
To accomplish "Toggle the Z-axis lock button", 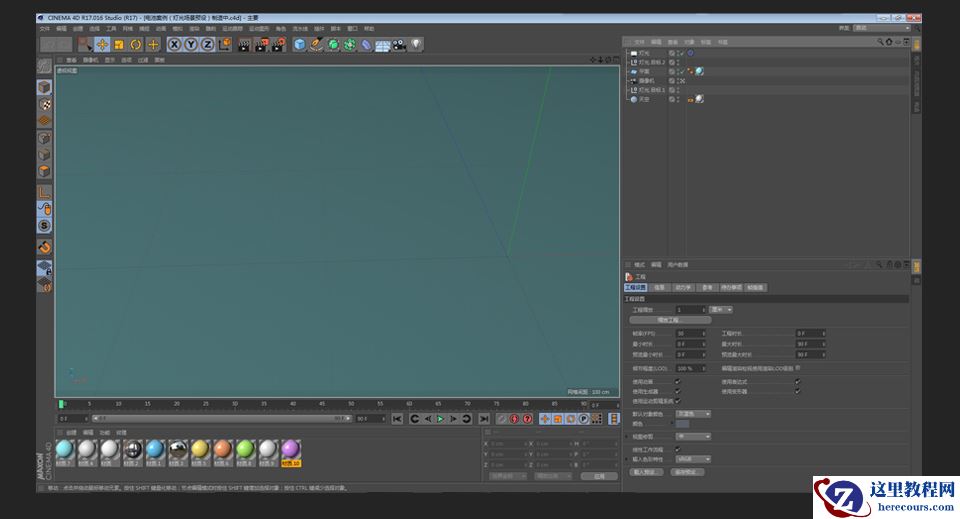I will pos(207,45).
